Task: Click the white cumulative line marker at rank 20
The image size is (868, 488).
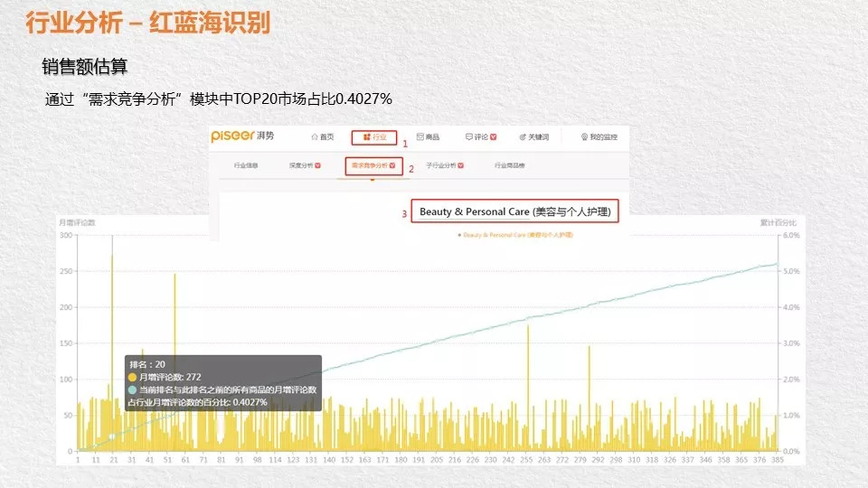Action: click(112, 436)
